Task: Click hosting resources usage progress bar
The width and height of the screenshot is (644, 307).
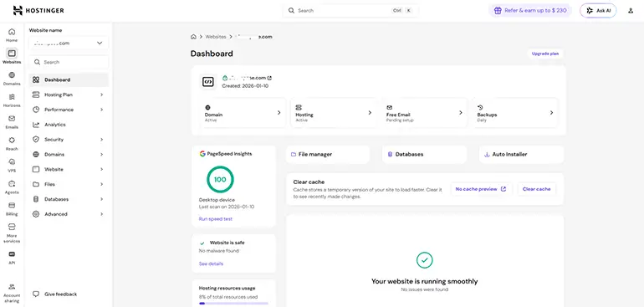Action: click(233, 304)
